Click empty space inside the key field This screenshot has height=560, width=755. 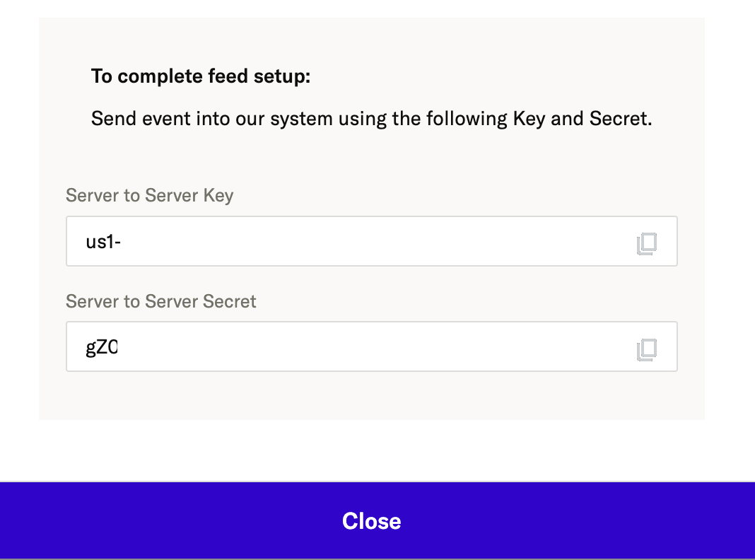(375, 241)
